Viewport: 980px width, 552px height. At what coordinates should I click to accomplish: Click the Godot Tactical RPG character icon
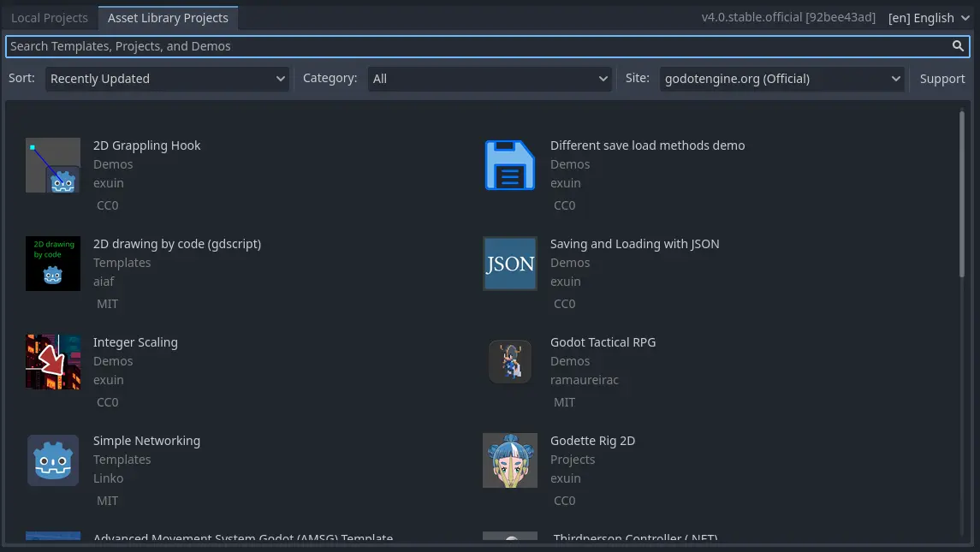pos(510,361)
